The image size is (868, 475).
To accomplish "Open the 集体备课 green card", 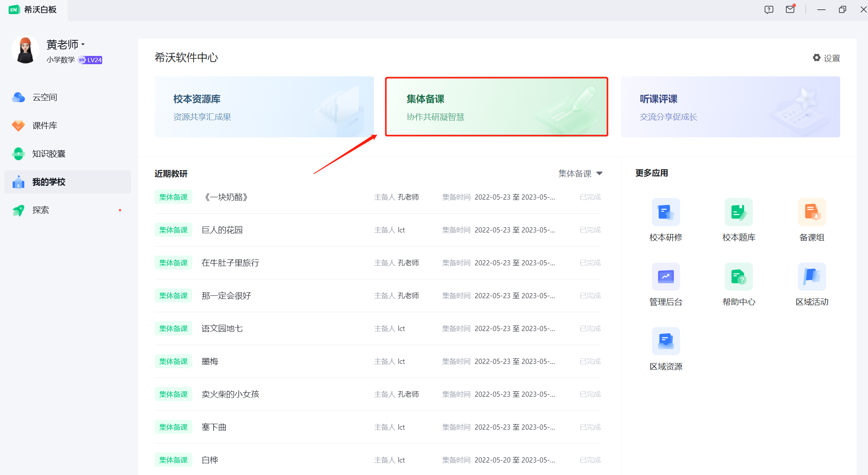I will click(x=496, y=107).
